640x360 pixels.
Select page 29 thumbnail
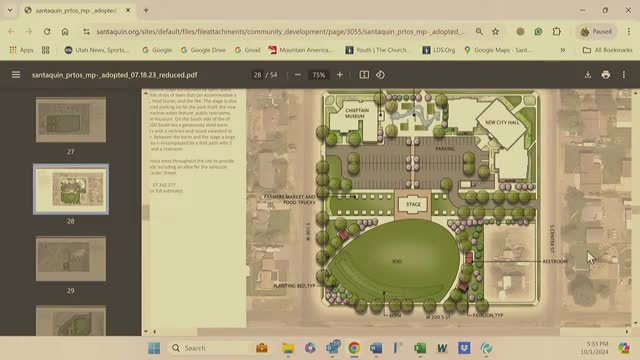coord(71,258)
